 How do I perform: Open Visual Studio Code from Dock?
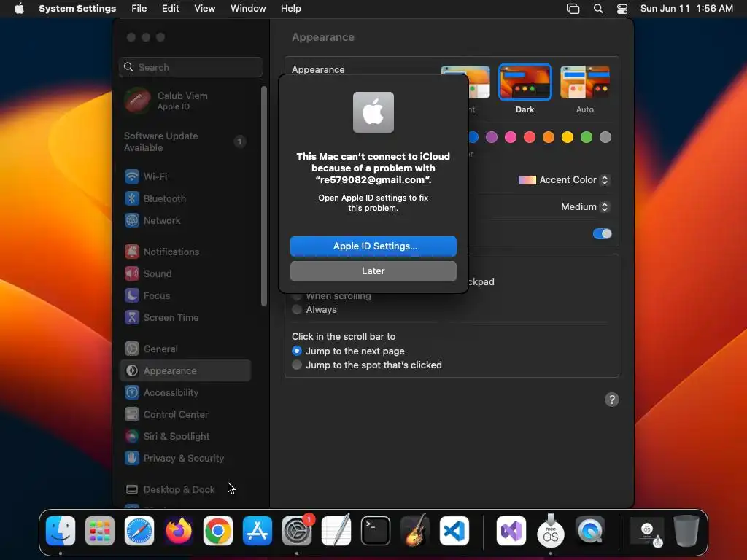pos(454,531)
